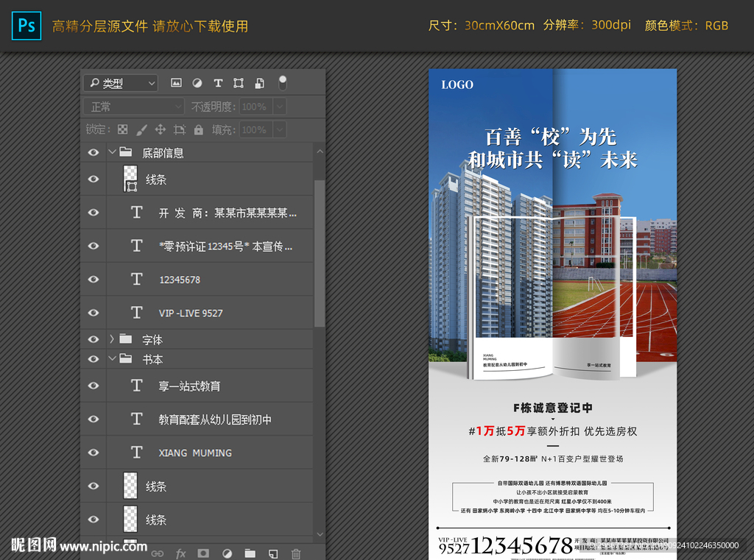Open the 正常 blend mode dropdown
754x560 pixels.
(x=133, y=107)
